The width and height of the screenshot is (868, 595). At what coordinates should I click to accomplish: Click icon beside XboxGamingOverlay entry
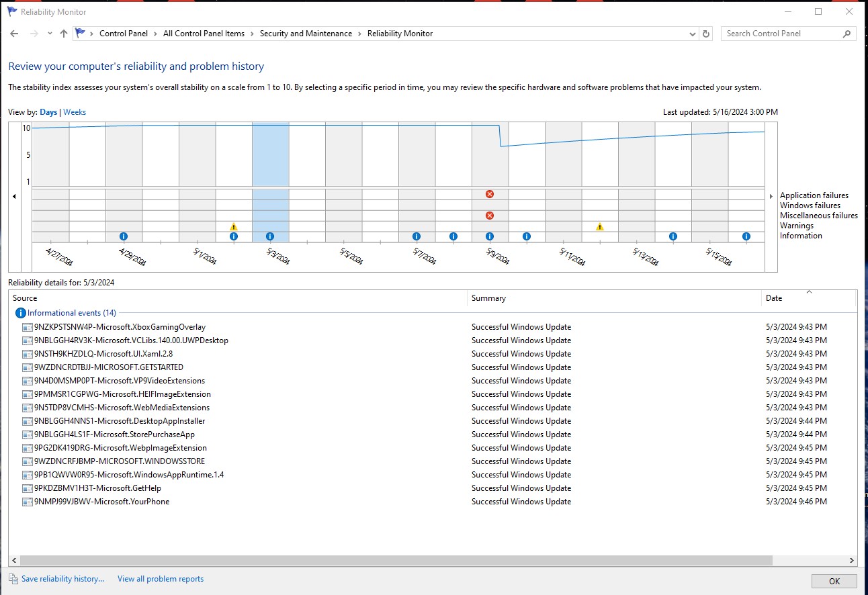click(x=28, y=327)
